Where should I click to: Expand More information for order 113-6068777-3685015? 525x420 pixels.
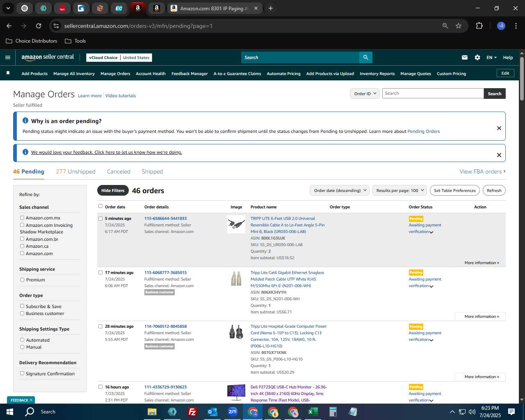tap(482, 317)
